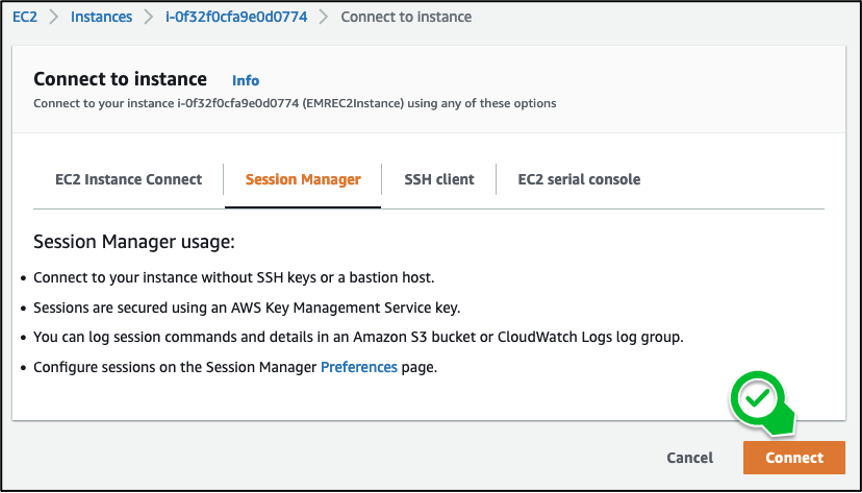Click the green checkmark annotation icon
862x493 pixels.
[x=759, y=400]
